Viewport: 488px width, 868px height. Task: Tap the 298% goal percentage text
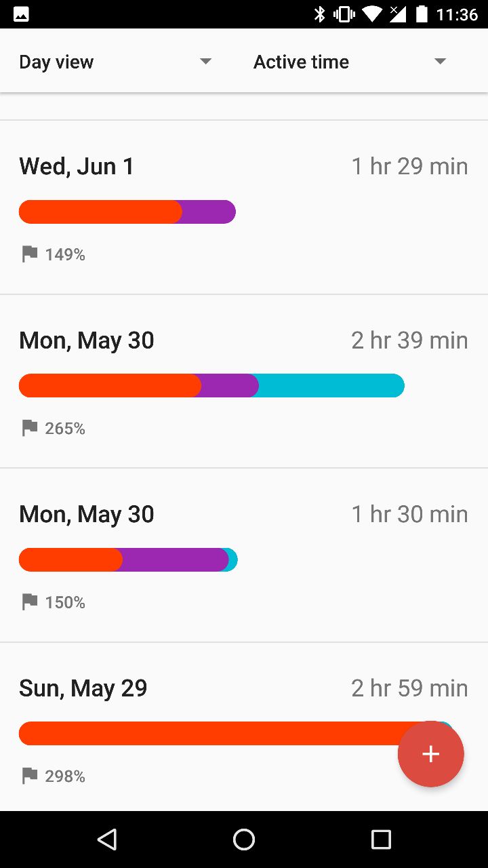65,776
